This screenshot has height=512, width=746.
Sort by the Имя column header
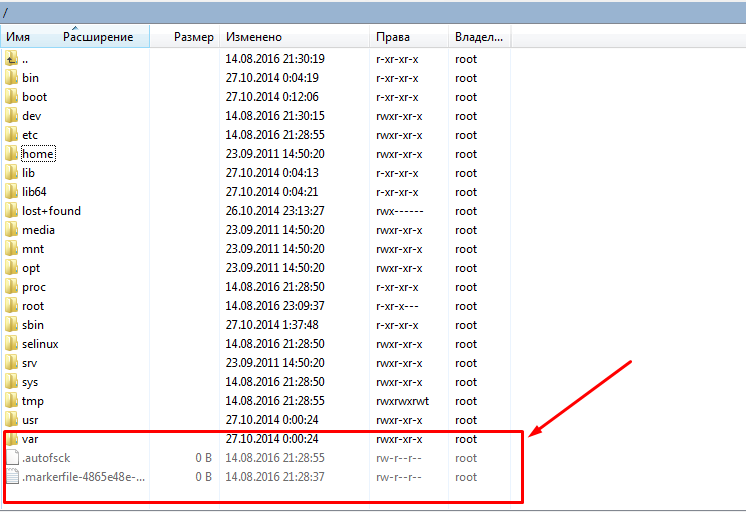click(x=18, y=37)
